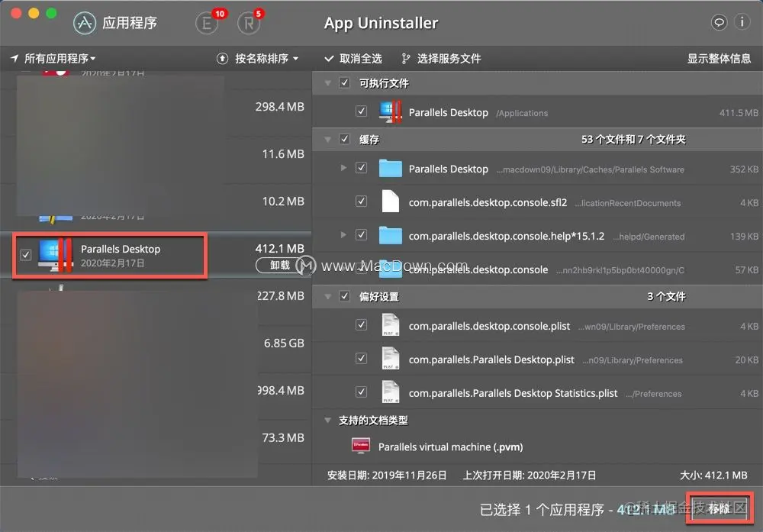Open the Applications tab icon

(85, 23)
